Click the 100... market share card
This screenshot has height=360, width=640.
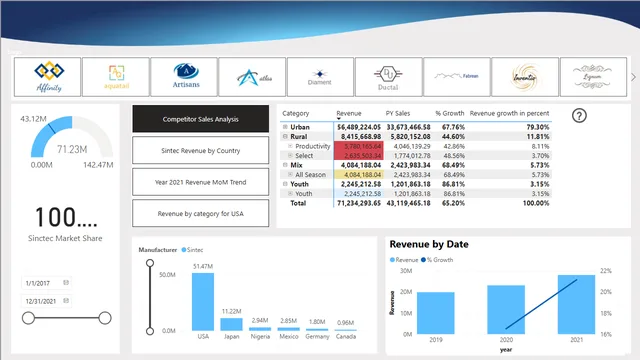[x=66, y=217]
